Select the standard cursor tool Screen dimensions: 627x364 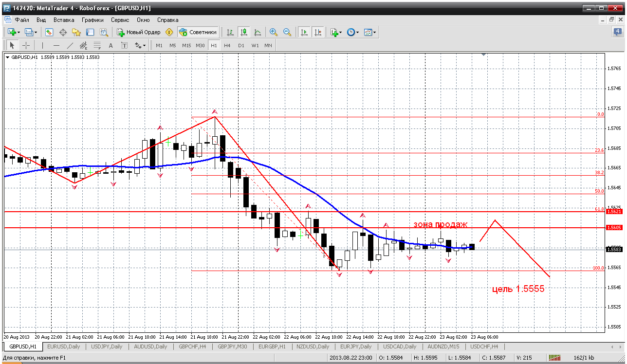coord(12,45)
